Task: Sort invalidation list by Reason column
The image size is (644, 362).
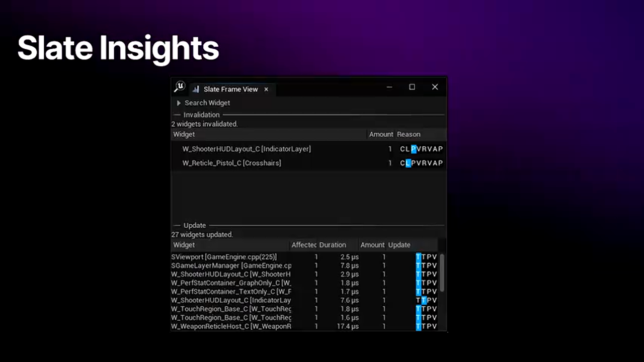Action: coord(409,134)
